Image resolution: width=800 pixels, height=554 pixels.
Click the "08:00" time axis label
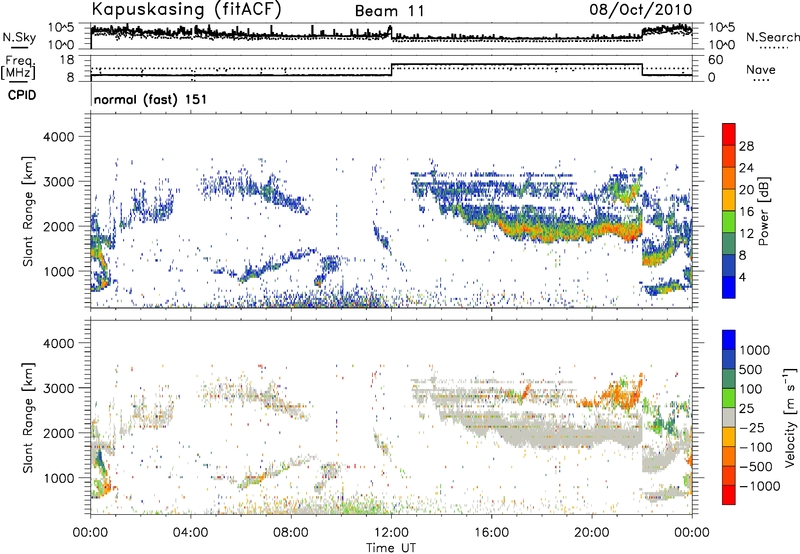point(290,533)
